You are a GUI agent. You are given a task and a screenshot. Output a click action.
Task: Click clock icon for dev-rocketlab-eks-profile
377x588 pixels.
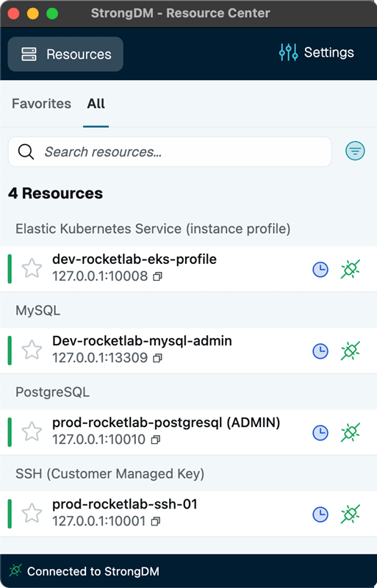pos(320,270)
